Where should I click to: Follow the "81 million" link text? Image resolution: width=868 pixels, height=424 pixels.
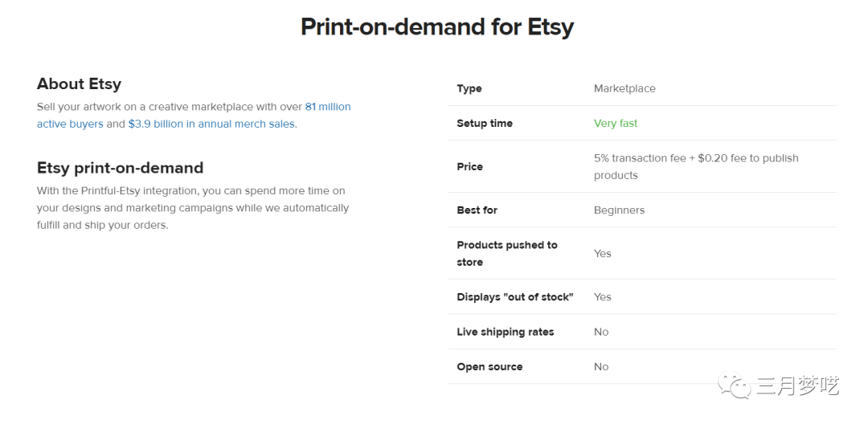click(328, 107)
